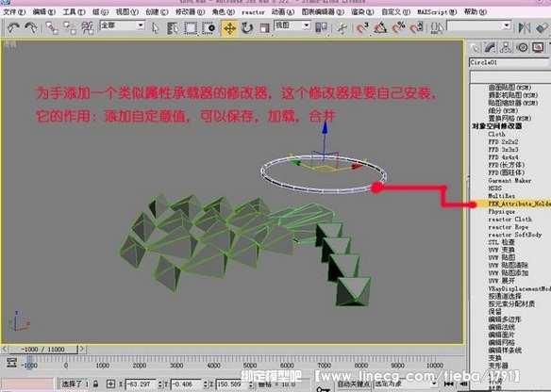Click the X coordinate field -63.297
This screenshot has height=392, width=551.
[x=141, y=384]
